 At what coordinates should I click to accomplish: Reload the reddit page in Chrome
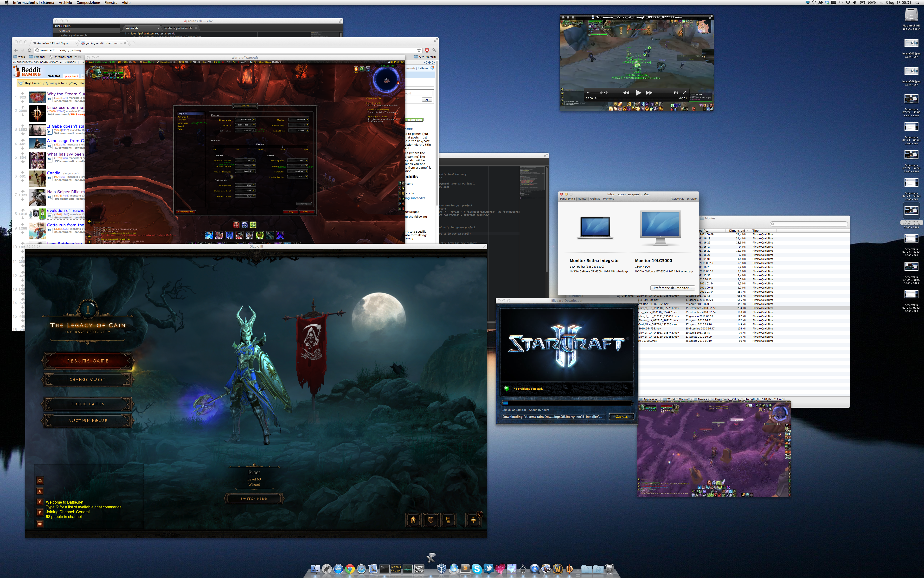click(x=30, y=50)
